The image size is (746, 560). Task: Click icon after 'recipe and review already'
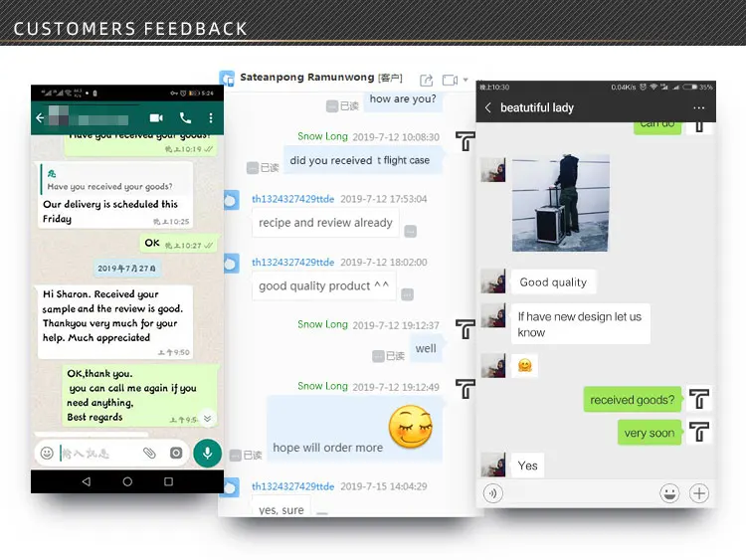[410, 231]
